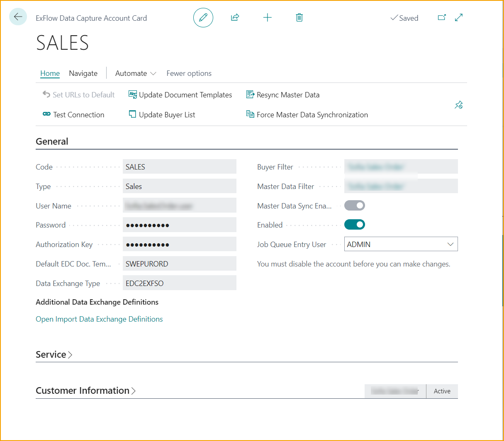504x441 pixels.
Task: Delete the record using the trash icon
Action: pos(299,17)
